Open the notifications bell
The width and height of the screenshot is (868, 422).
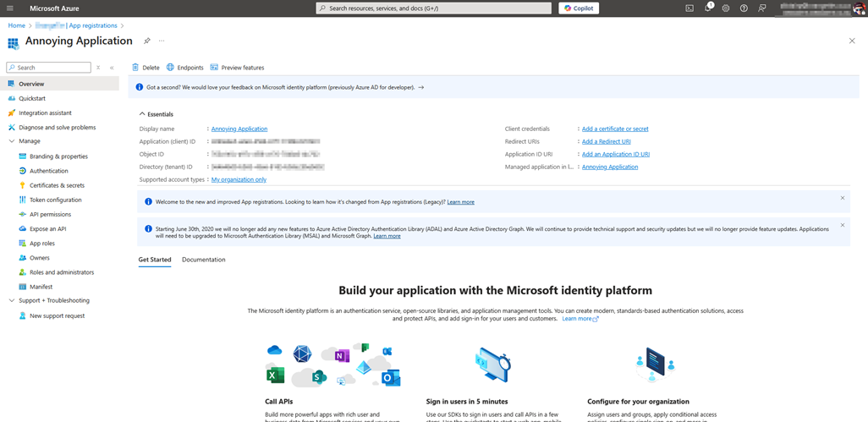click(x=708, y=8)
